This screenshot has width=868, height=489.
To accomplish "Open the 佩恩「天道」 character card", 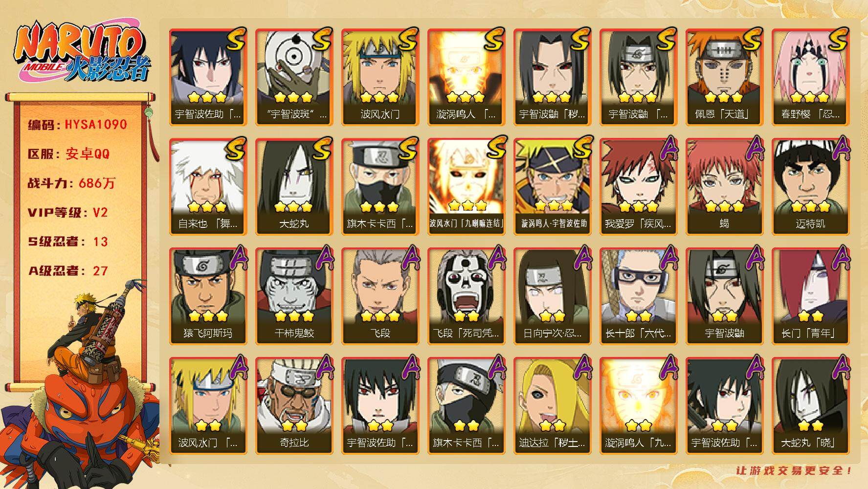I will click(x=724, y=77).
